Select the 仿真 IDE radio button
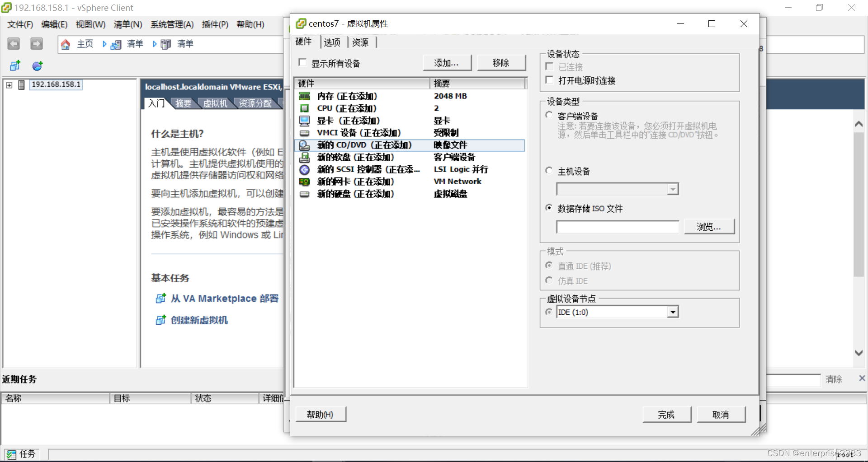This screenshot has width=868, height=462. click(549, 280)
